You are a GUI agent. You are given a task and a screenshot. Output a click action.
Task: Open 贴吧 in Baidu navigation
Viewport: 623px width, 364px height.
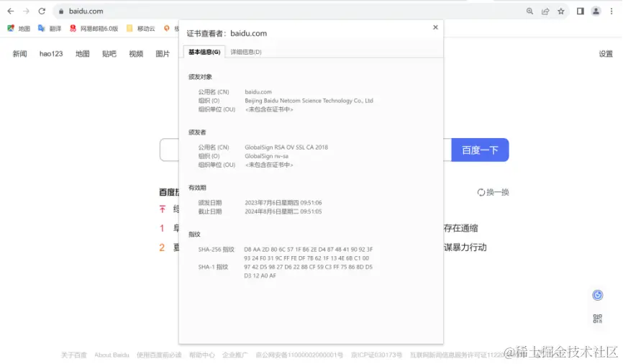coord(109,54)
